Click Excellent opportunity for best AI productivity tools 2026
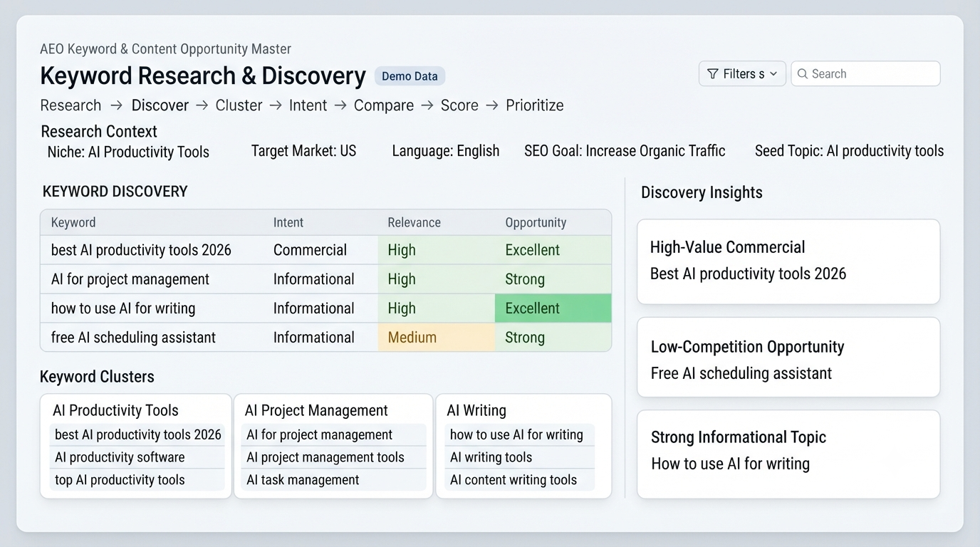Image resolution: width=980 pixels, height=547 pixels. pyautogui.click(x=553, y=250)
